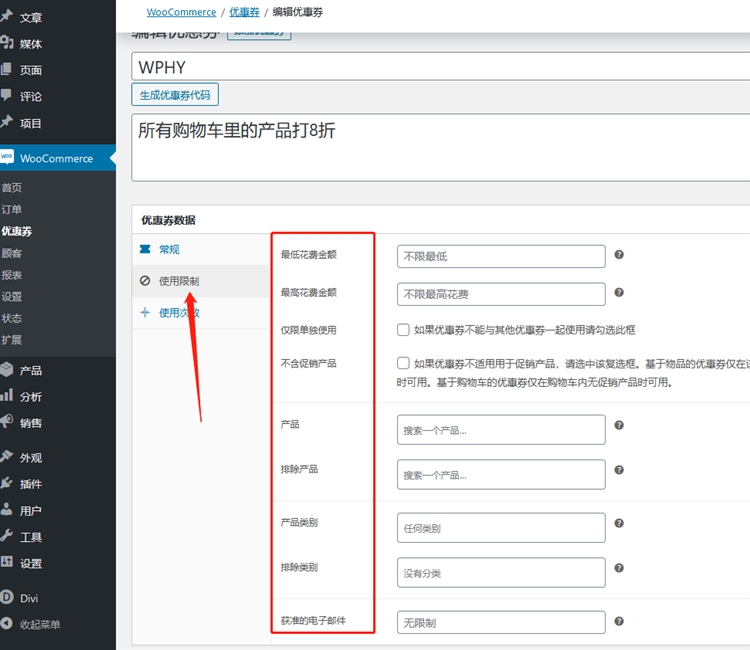Open the WooCommerce sidebar menu label
This screenshot has width=750, height=650.
point(56,158)
